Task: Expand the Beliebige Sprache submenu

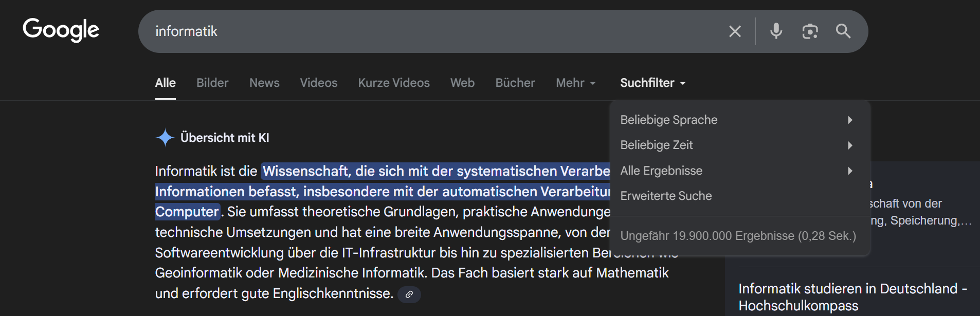Action: (x=736, y=120)
